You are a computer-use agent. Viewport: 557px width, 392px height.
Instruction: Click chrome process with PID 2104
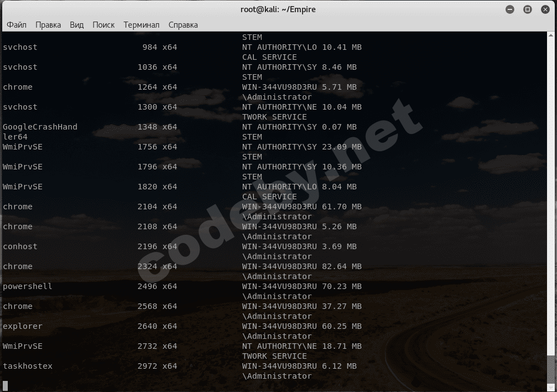(182, 207)
